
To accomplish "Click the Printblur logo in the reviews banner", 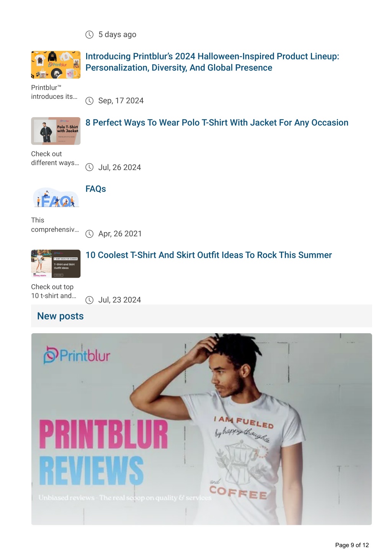I will [77, 355].
